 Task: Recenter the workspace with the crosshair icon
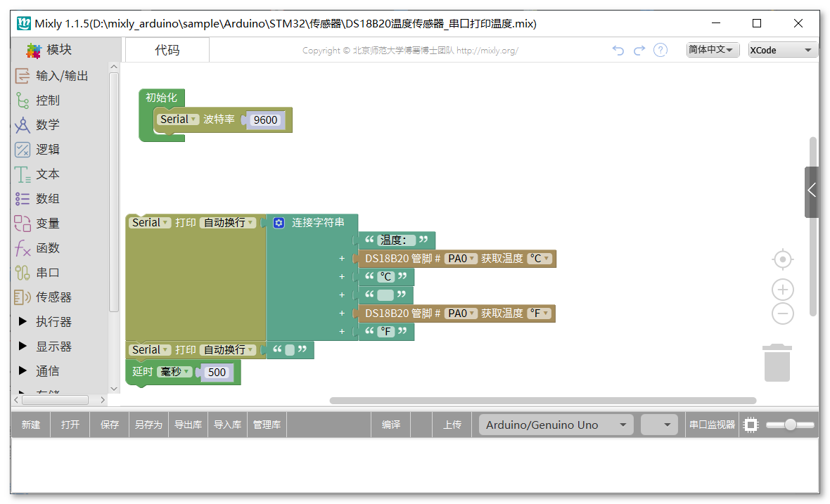pos(782,259)
